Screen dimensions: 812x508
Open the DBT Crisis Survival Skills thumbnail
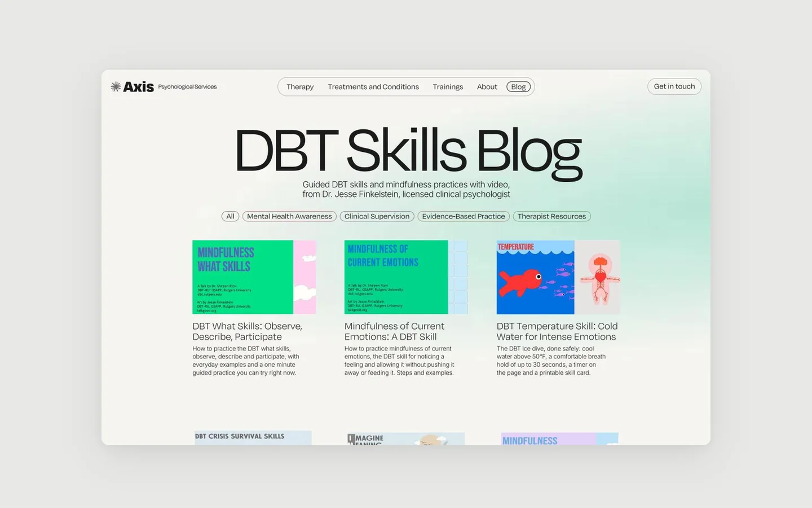pos(253,438)
